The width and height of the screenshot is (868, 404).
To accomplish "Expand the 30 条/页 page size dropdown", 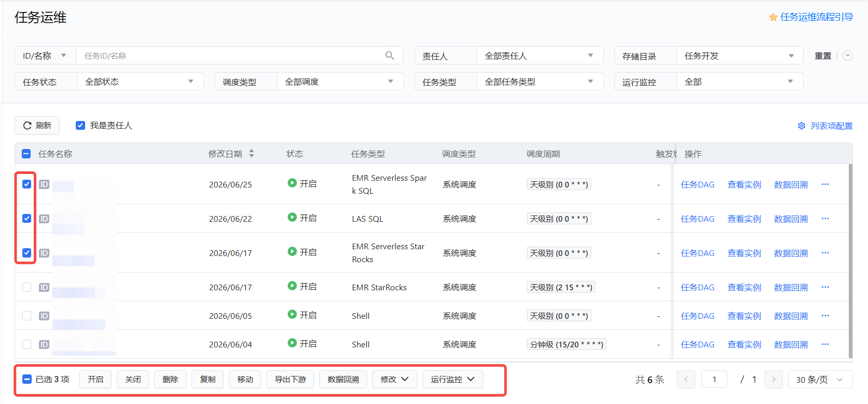I will 820,379.
